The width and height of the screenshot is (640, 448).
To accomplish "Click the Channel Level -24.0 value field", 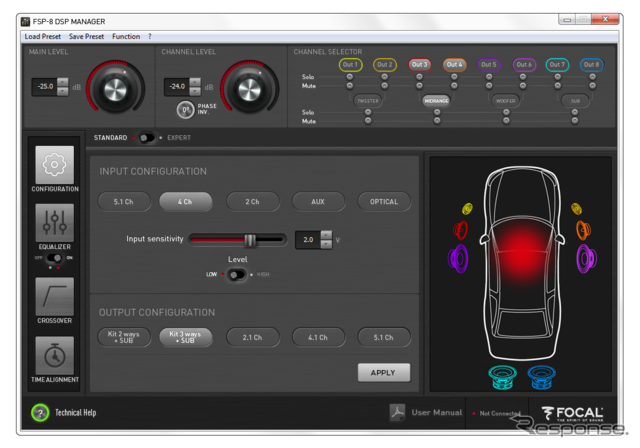I will pyautogui.click(x=177, y=86).
